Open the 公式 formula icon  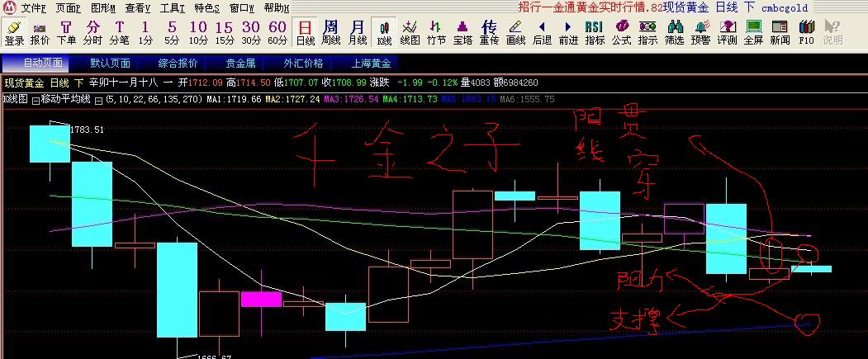[621, 33]
